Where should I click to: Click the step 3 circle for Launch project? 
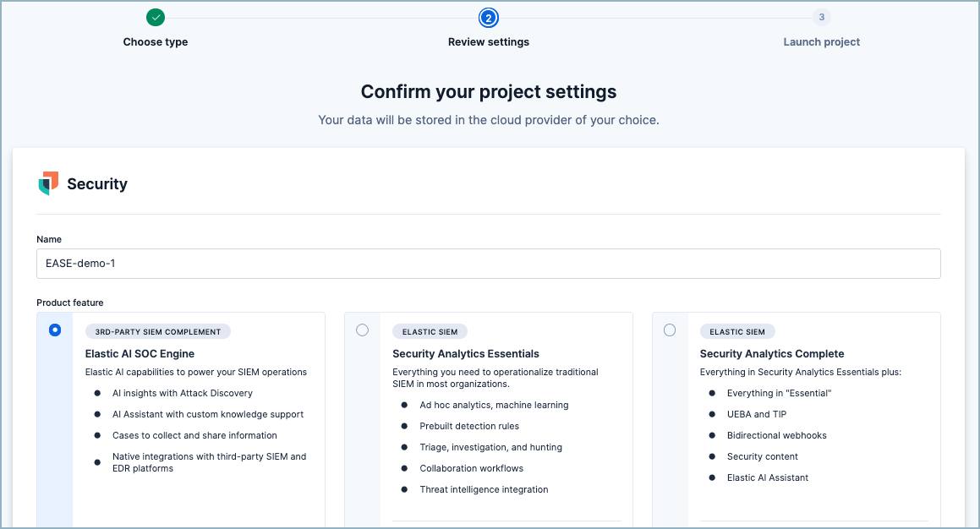(x=821, y=17)
